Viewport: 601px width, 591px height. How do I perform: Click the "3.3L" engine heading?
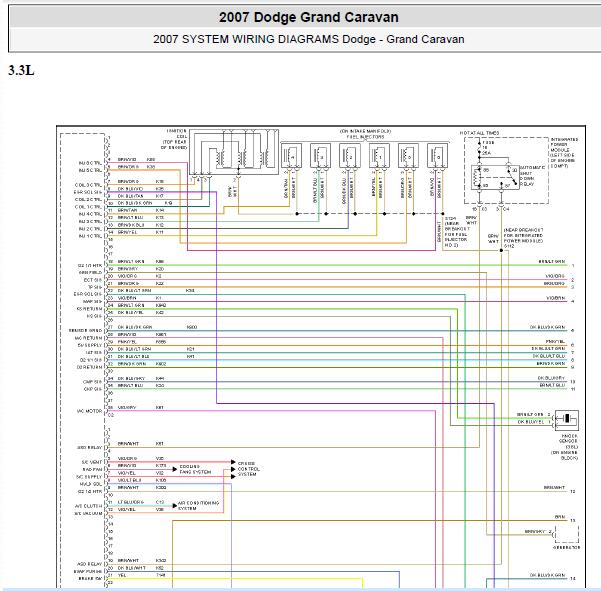coord(21,71)
